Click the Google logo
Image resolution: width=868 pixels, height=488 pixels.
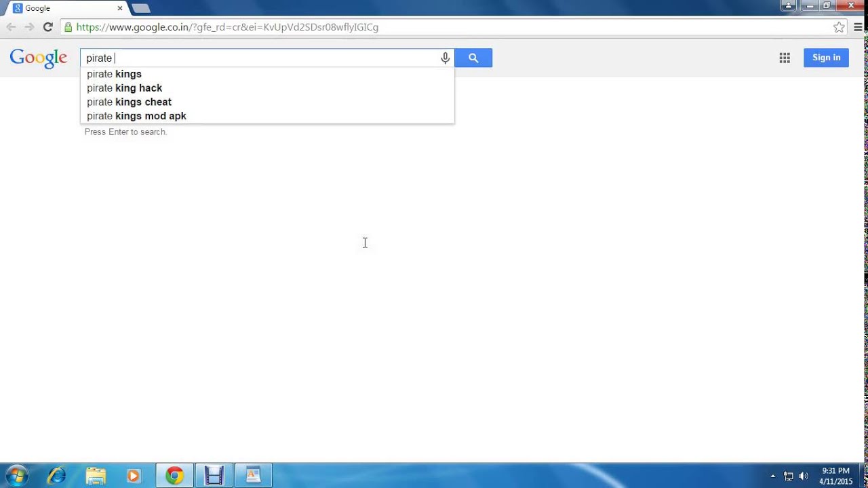[x=39, y=58]
